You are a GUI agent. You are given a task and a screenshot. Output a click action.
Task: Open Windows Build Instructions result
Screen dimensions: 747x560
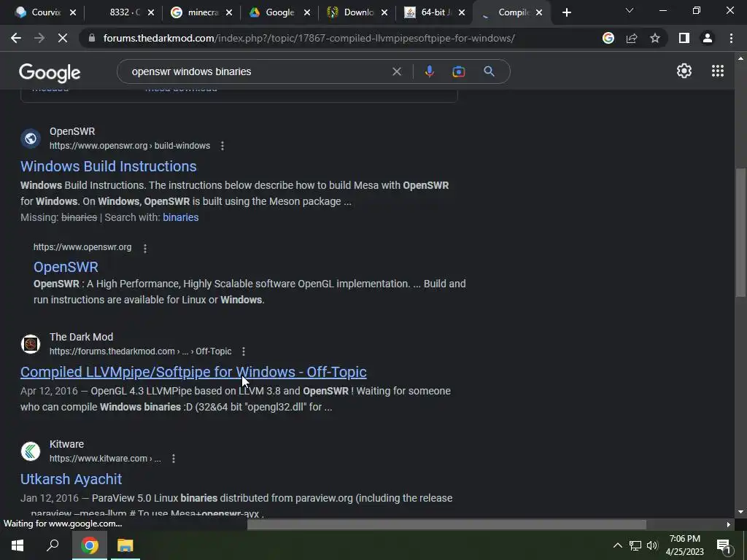[108, 166]
